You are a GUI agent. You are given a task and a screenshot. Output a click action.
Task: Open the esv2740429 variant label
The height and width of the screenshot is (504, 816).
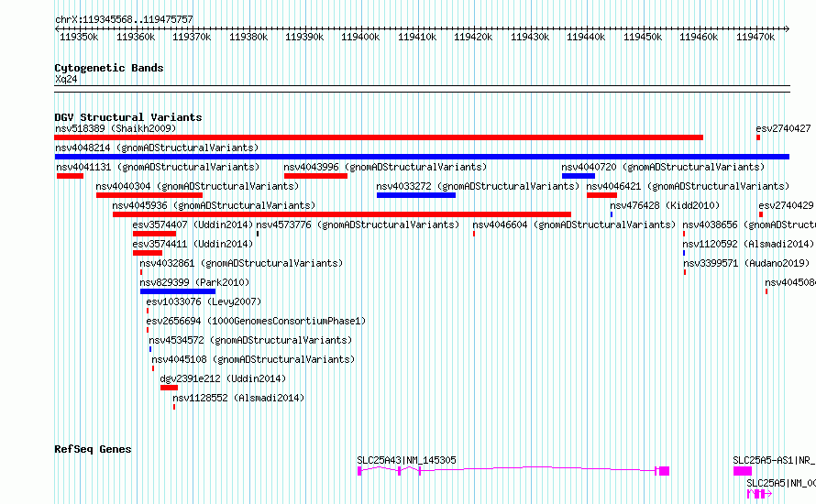pos(786,205)
